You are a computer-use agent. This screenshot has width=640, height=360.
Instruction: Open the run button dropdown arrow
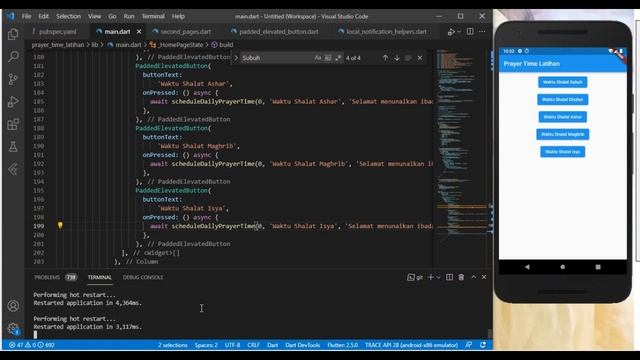coord(459,32)
